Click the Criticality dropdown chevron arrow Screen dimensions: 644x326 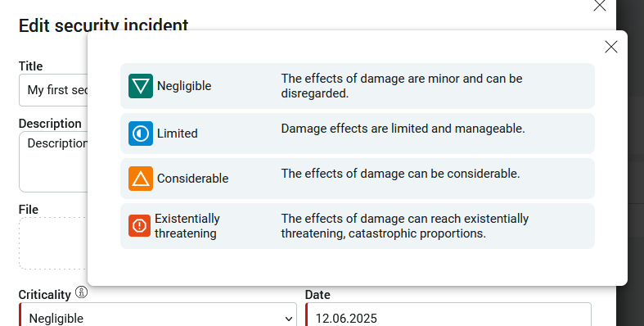(x=289, y=319)
